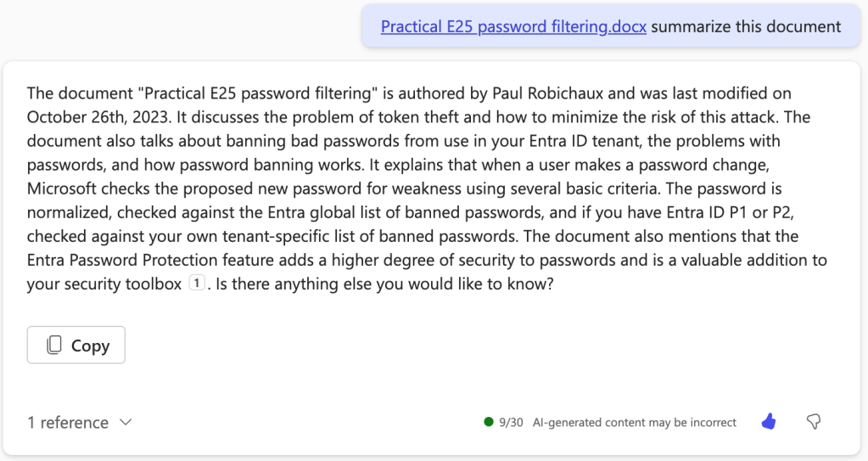868x461 pixels.
Task: Open citation marker 1 after 'security toolbox'
Action: pyautogui.click(x=195, y=284)
